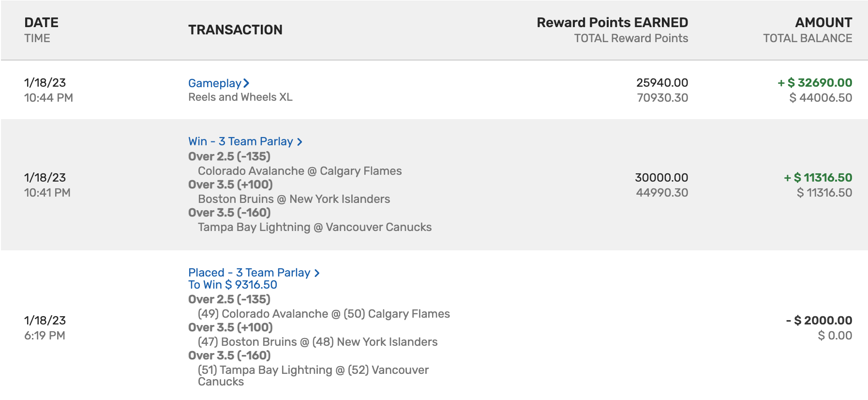
Task: Click the Boston Bruins @ New York Islanders win entry
Action: tap(294, 199)
